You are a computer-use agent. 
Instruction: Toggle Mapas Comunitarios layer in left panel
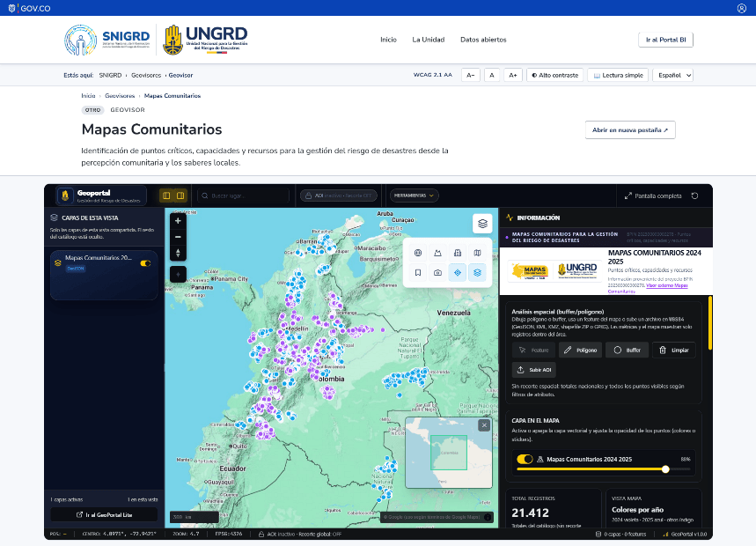click(x=145, y=263)
